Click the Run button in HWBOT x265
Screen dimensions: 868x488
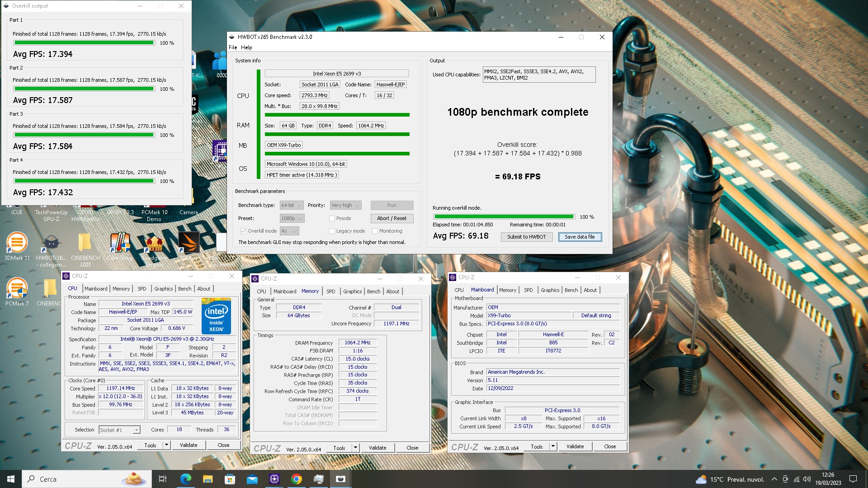[x=392, y=205]
